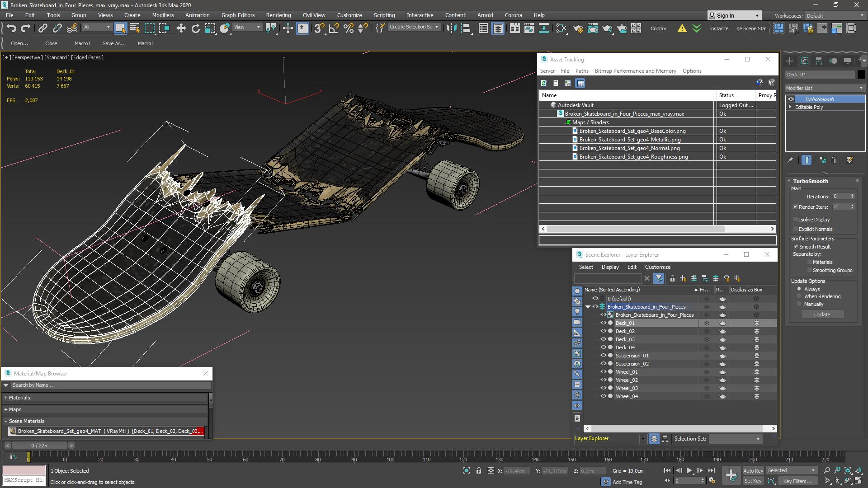Click Key Filters button
The image size is (868, 488).
click(x=797, y=481)
